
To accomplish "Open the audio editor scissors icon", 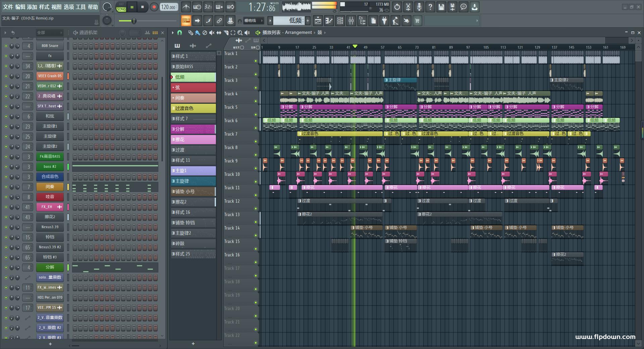I will click(x=408, y=7).
